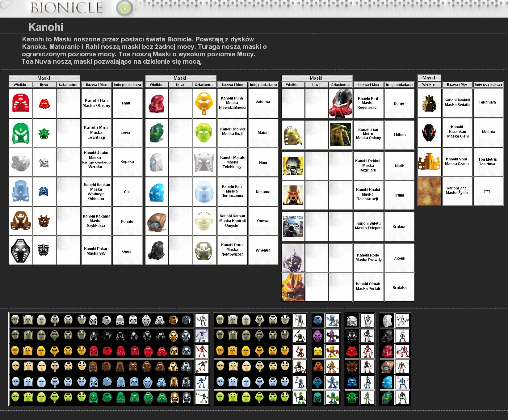Screen dimensions: 508x420
Task: Open Norik's Pehkui mask photo
Action: tap(293, 166)
